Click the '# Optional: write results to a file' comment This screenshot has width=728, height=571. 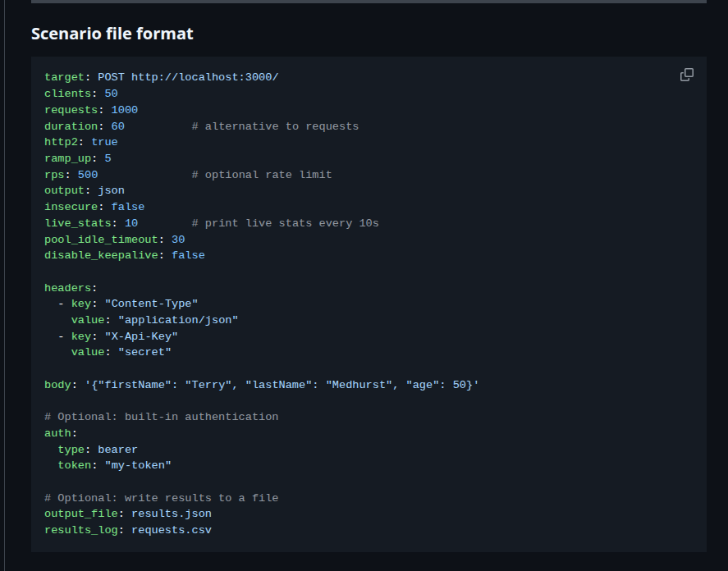click(162, 498)
